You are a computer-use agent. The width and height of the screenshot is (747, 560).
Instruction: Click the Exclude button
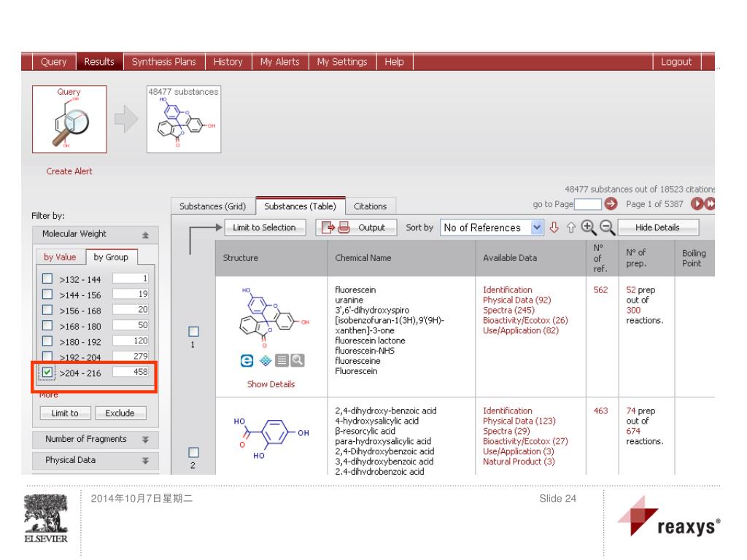coord(120,413)
